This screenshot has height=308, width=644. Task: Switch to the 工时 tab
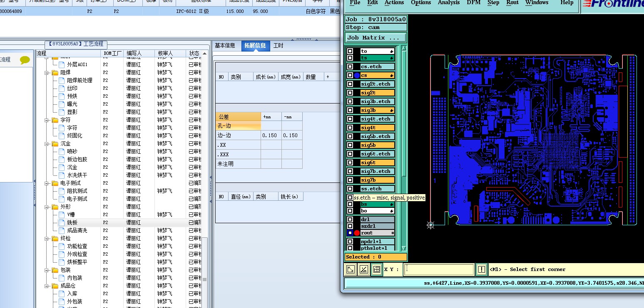click(x=278, y=46)
